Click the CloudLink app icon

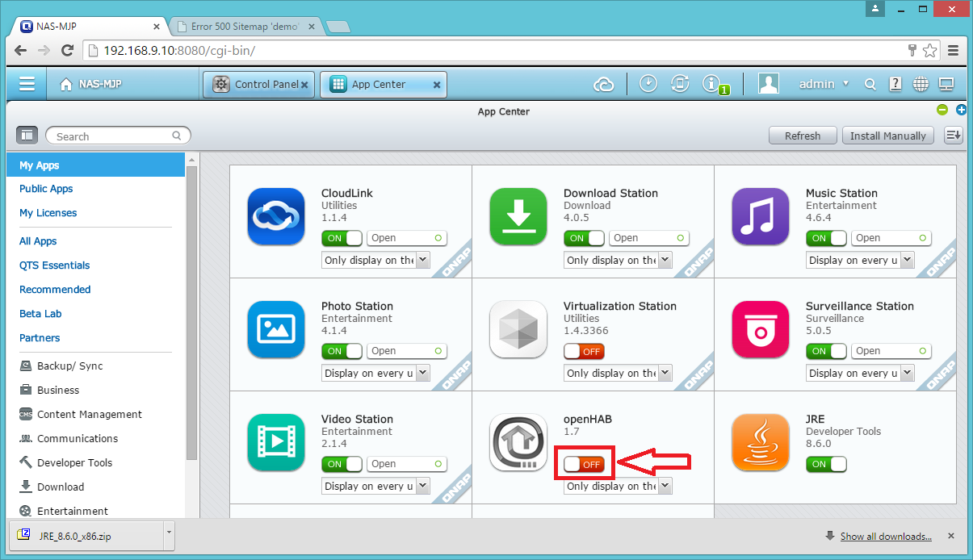[276, 216]
